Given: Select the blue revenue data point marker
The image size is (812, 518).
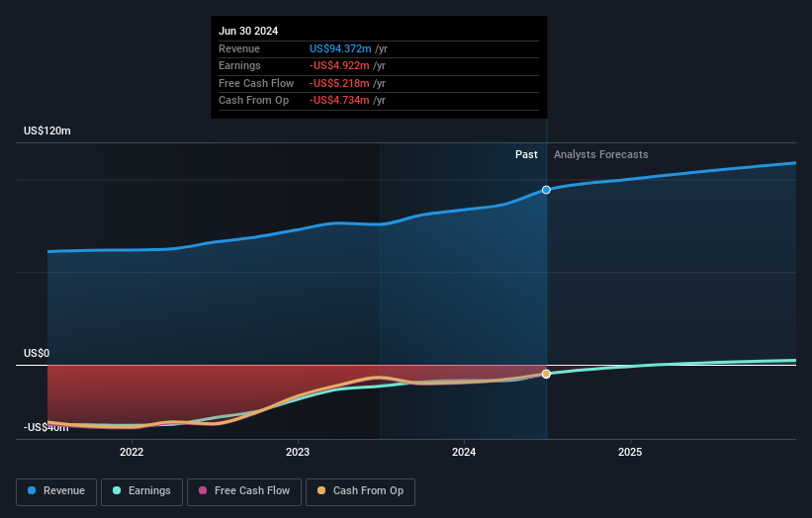Looking at the screenshot, I should [546, 190].
